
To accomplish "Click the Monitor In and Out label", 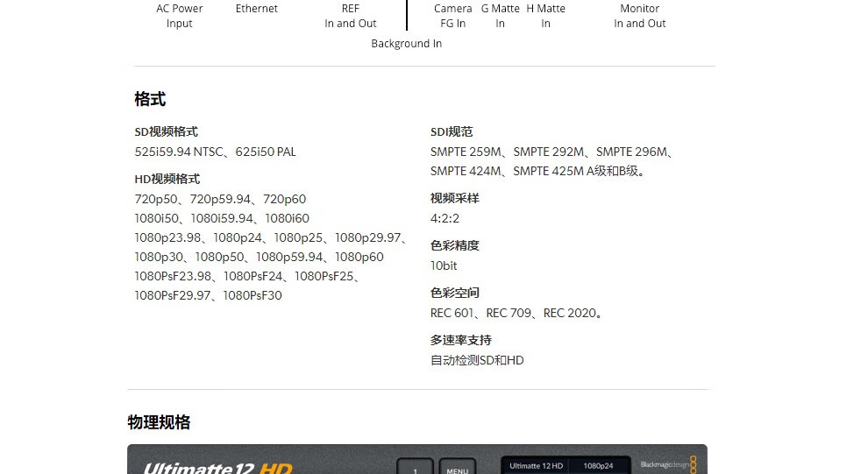I will 639,16.
